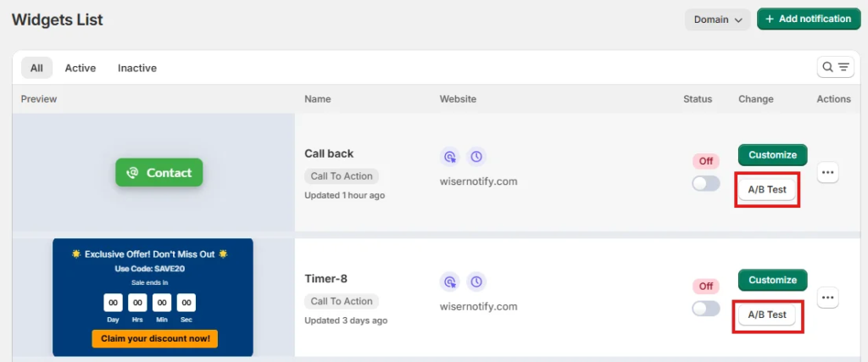Switch to the Inactive tab

point(137,68)
